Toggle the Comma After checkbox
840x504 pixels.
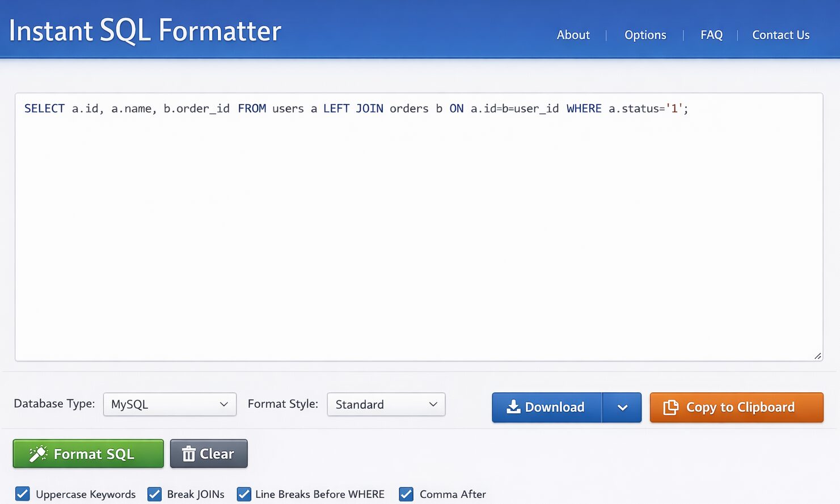pos(406,494)
